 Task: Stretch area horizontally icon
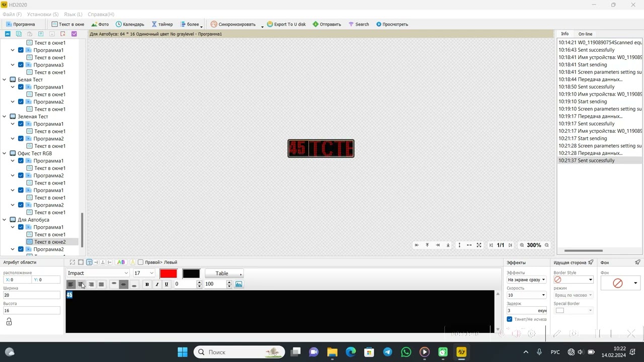469,245
